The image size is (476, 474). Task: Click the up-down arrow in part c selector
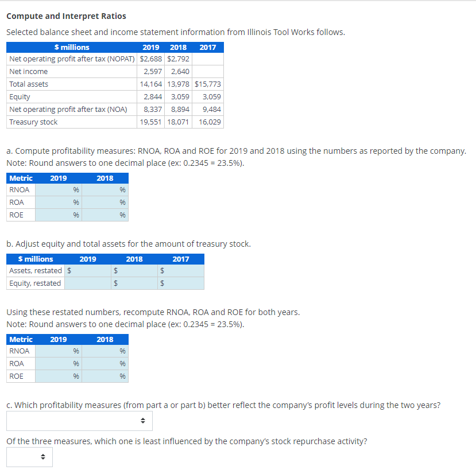point(142,420)
